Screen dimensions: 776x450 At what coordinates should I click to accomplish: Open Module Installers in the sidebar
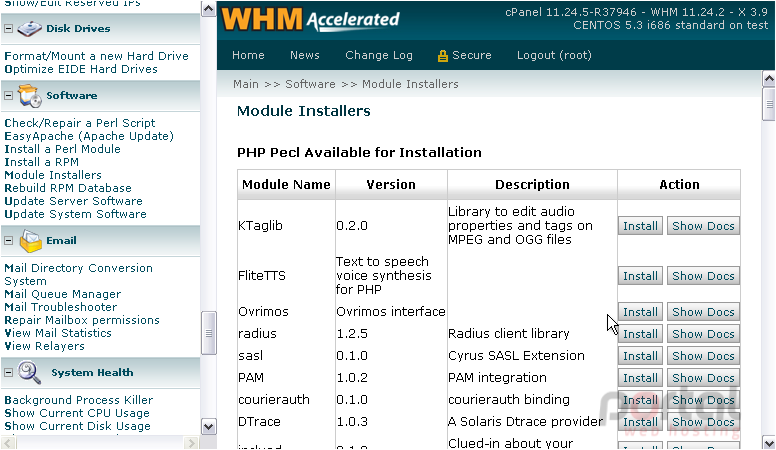pyautogui.click(x=53, y=175)
